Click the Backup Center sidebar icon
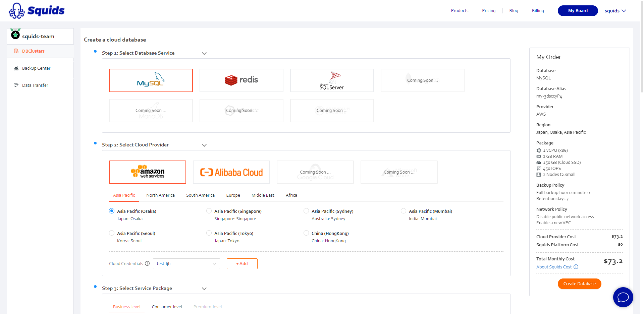The image size is (644, 314). tap(16, 68)
